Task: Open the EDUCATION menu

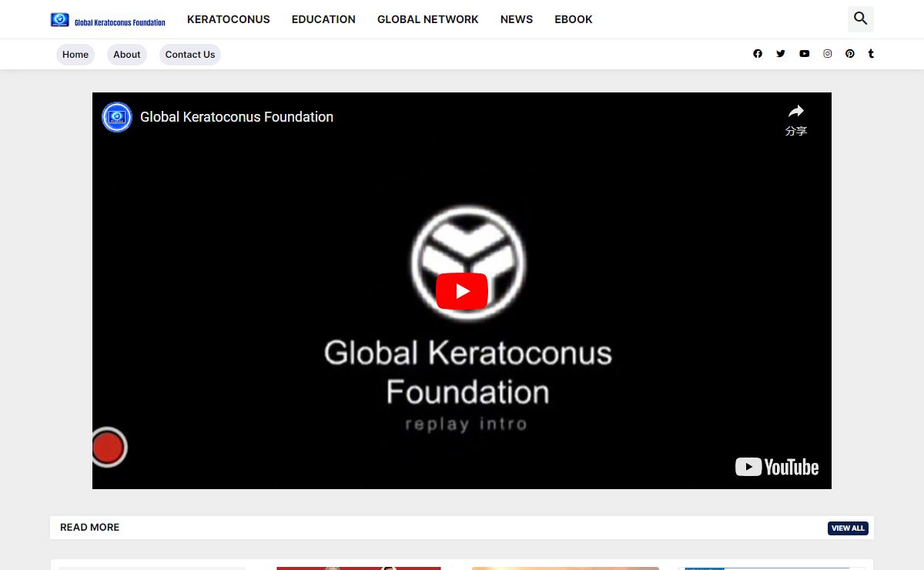Action: tap(323, 19)
